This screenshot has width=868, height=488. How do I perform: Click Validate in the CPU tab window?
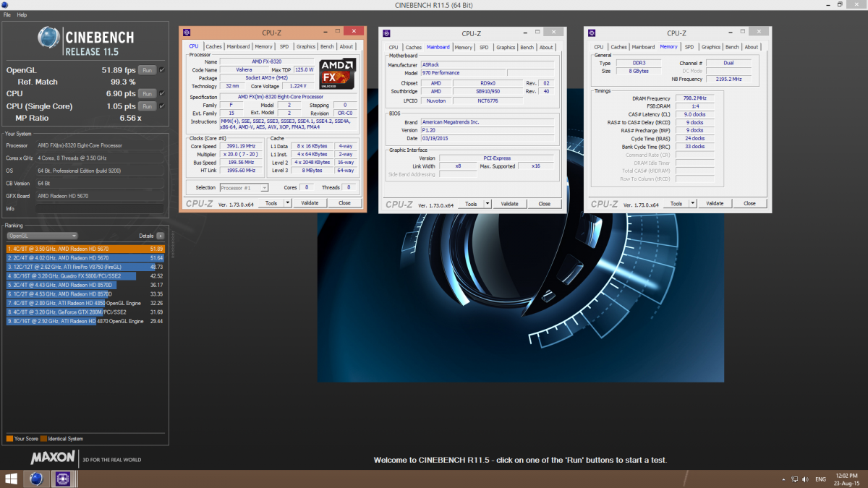tap(310, 203)
